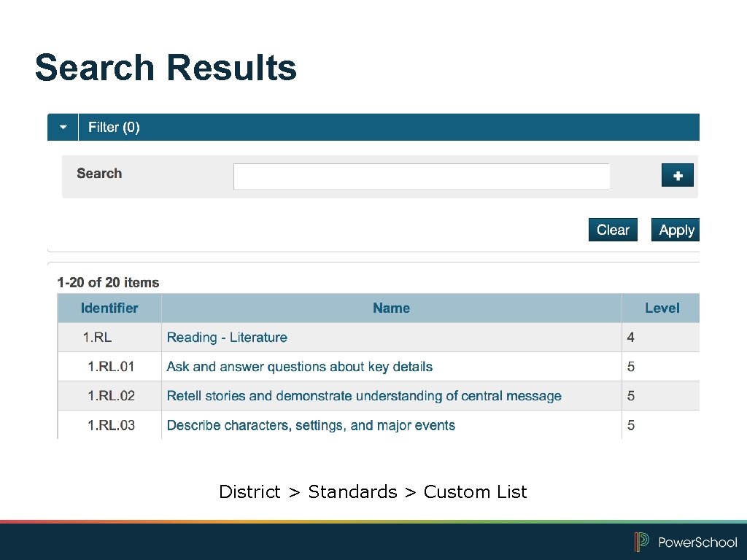Select the 1.RL identifier link
The height and width of the screenshot is (560, 747).
pyautogui.click(x=96, y=337)
